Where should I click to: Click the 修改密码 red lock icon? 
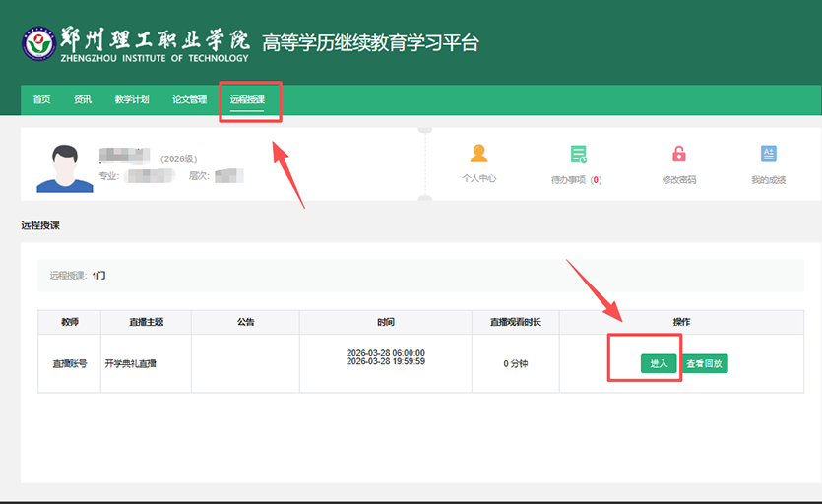point(679,154)
